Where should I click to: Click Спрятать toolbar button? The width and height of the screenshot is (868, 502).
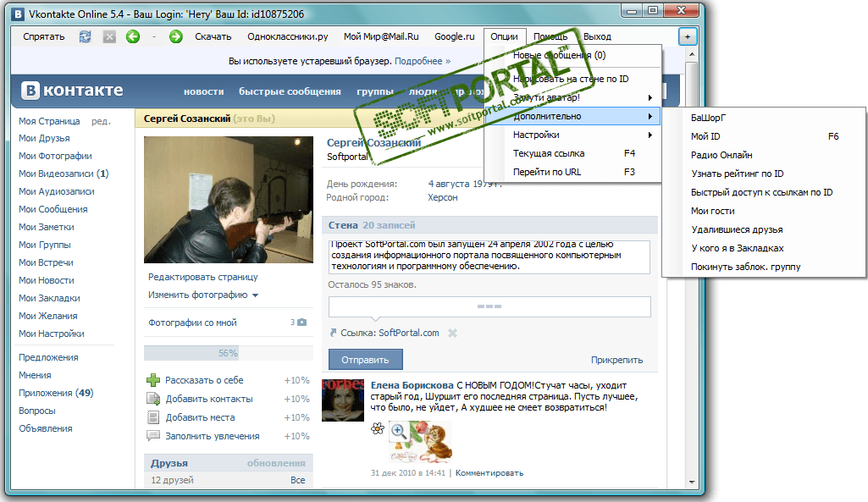click(x=44, y=36)
